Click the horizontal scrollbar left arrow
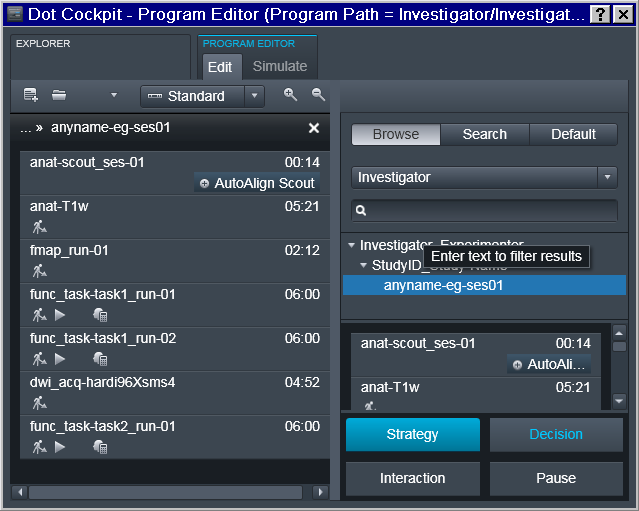The image size is (639, 511). [20, 492]
